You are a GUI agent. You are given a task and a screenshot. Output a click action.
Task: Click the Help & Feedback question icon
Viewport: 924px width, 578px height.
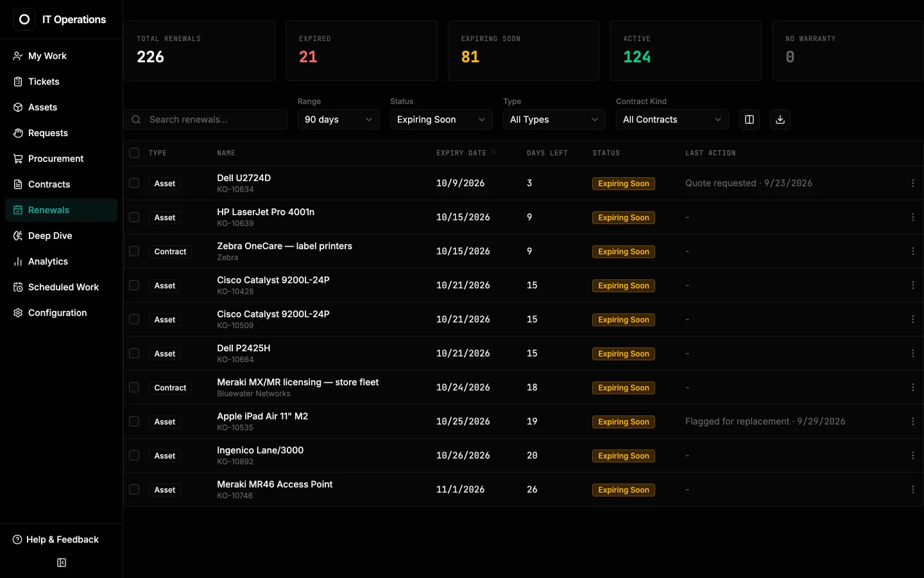click(x=17, y=539)
